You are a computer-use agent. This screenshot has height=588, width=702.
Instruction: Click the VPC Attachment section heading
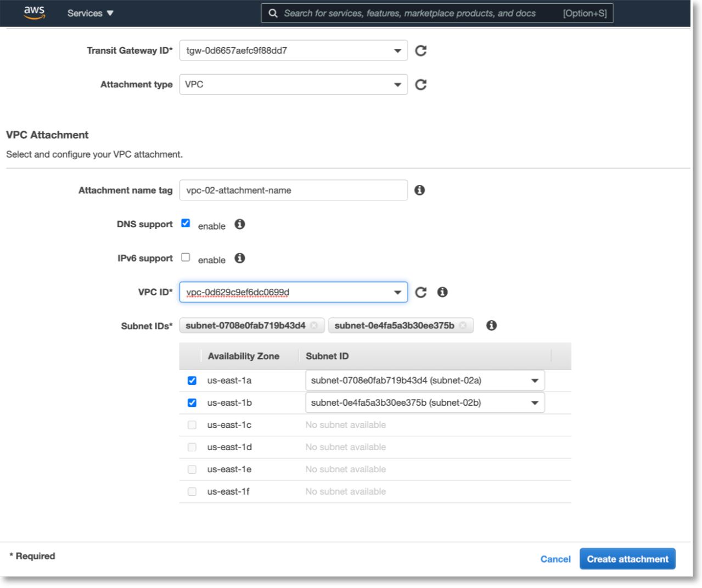point(47,135)
